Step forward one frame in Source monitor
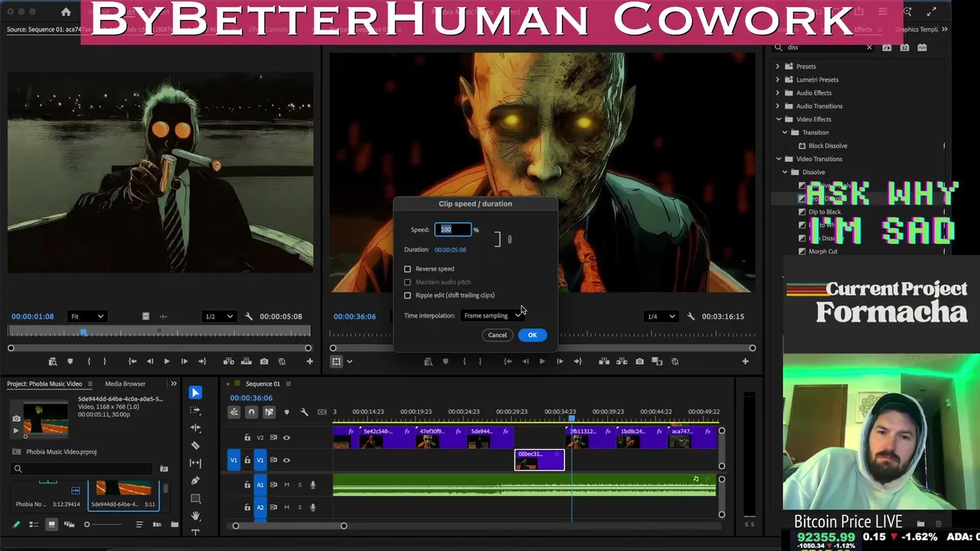Viewport: 980px width, 551px height. (184, 361)
